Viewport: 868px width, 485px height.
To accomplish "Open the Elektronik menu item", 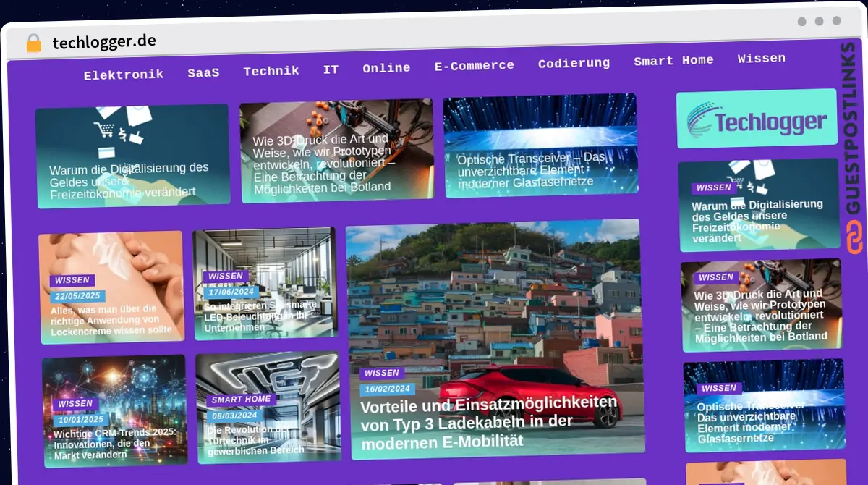I will pos(124,75).
